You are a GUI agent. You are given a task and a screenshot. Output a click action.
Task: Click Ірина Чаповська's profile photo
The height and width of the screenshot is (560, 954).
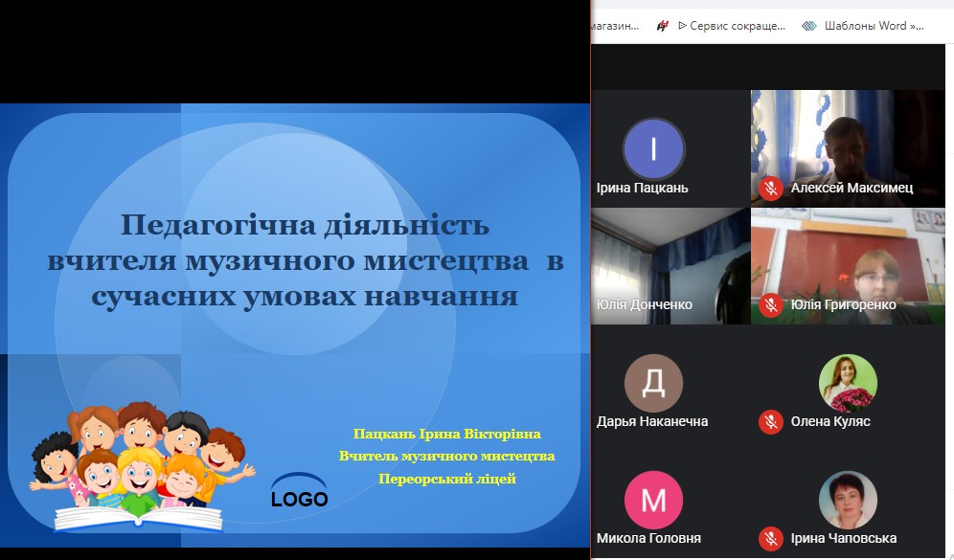click(848, 501)
